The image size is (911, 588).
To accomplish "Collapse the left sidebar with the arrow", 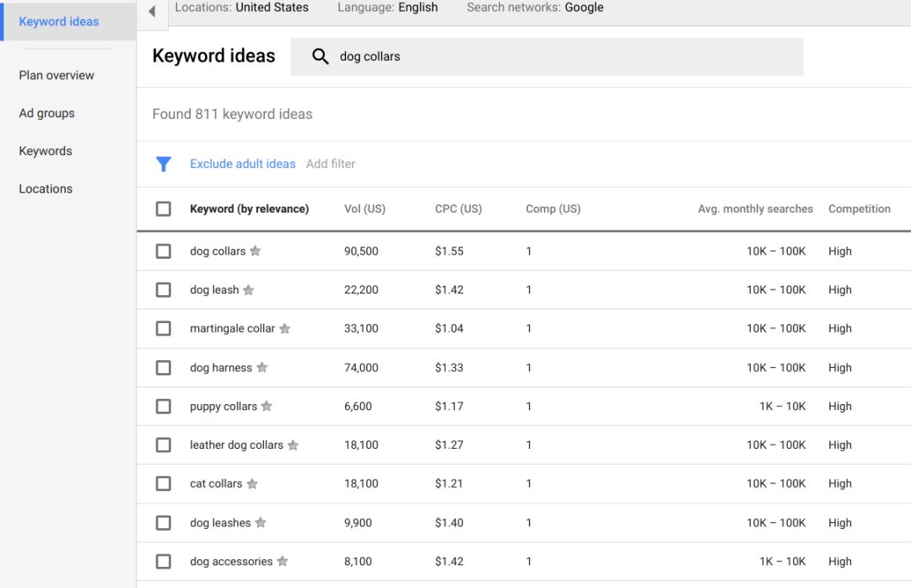I will pos(152,11).
